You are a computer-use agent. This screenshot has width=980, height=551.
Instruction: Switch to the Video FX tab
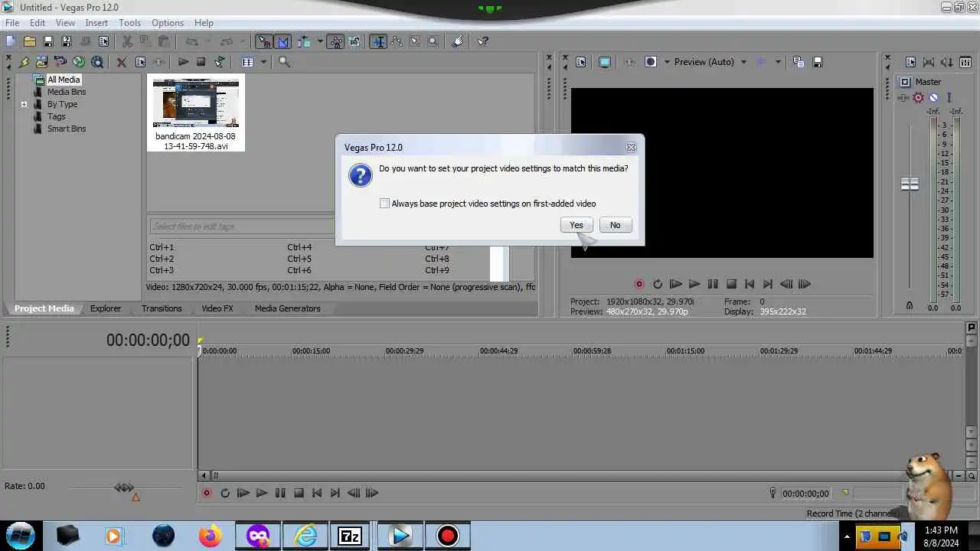point(217,308)
